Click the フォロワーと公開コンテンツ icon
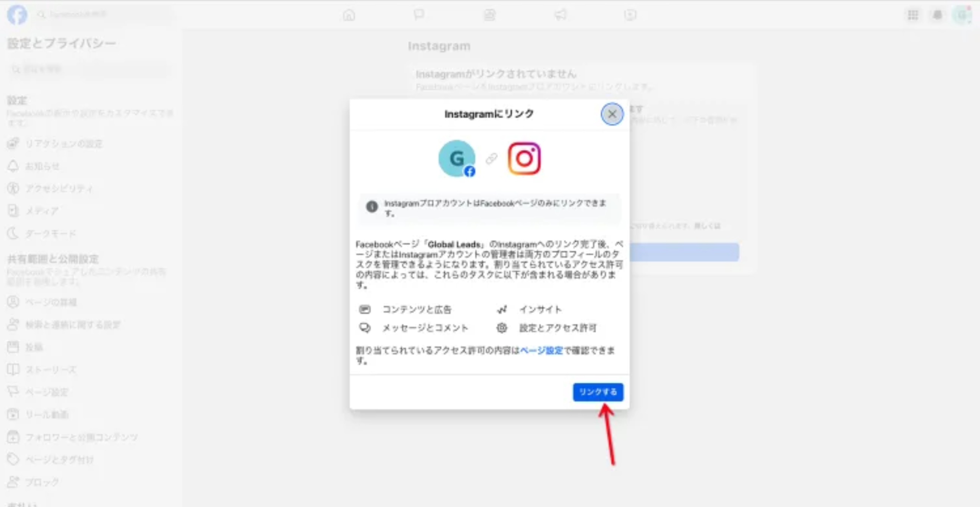980x507 pixels. (13, 437)
